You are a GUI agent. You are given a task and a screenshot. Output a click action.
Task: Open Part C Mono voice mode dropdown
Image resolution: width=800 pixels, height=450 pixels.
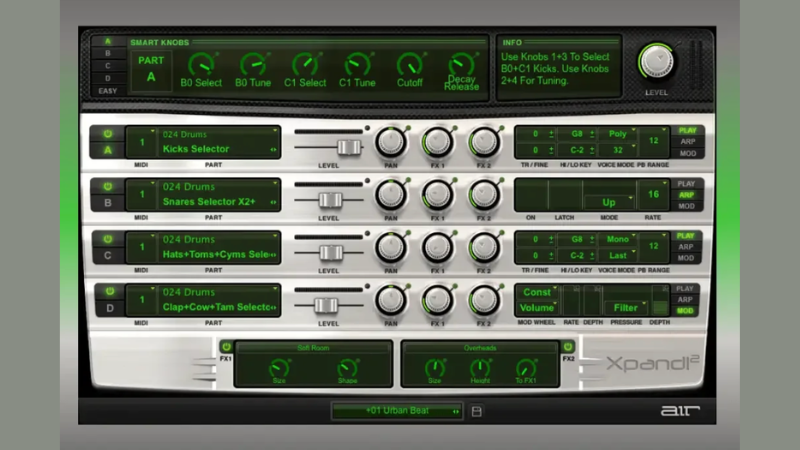(x=618, y=239)
